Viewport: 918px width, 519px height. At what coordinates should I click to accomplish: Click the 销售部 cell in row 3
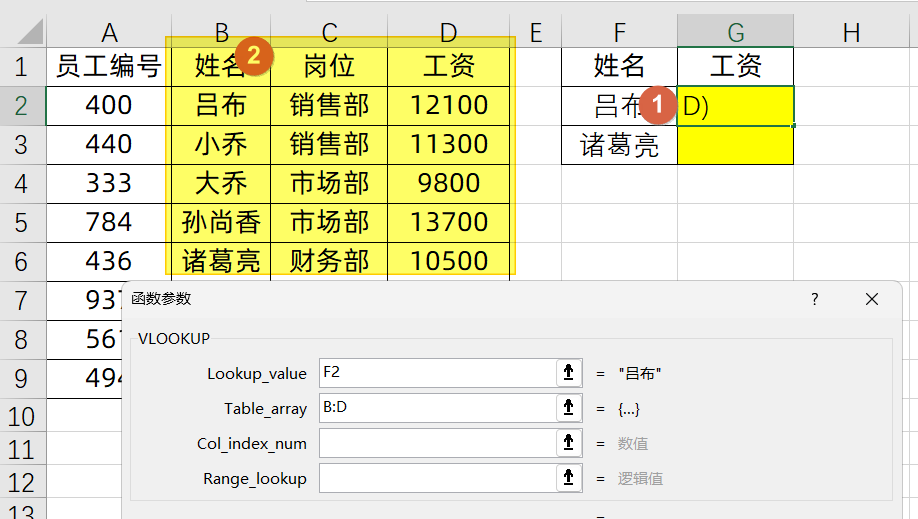point(329,145)
